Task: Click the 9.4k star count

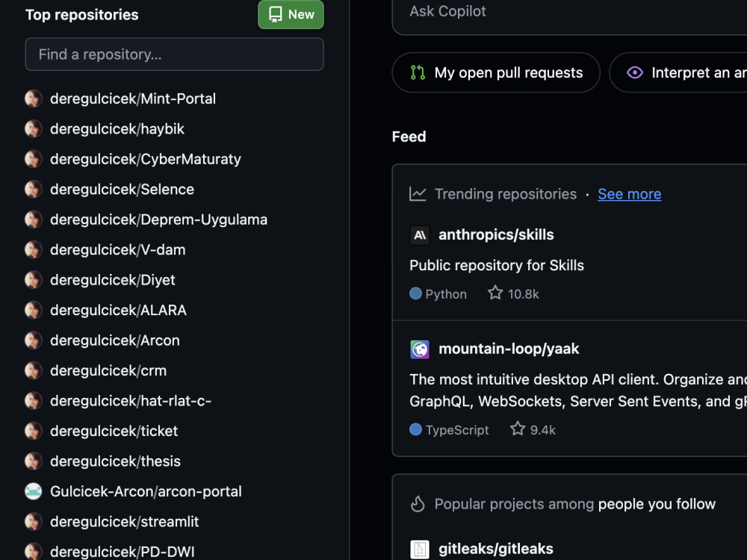Action: 542,430
